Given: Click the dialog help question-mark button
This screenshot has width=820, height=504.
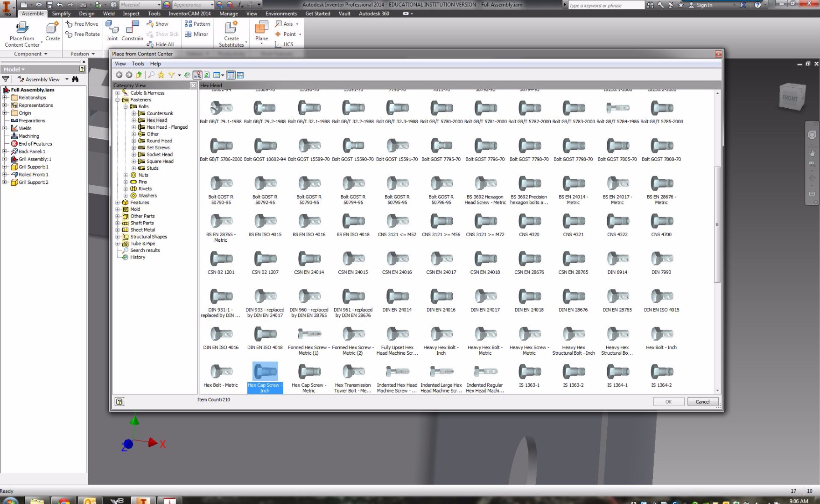Looking at the screenshot, I should [x=119, y=401].
